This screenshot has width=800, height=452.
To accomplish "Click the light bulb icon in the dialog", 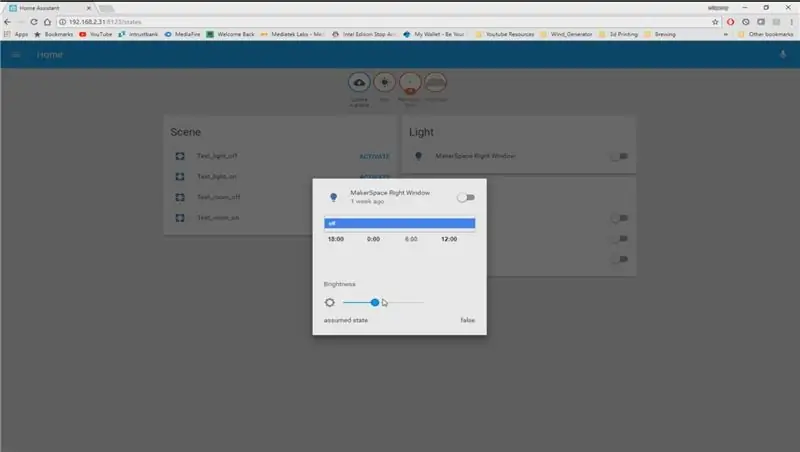I will pos(333,197).
